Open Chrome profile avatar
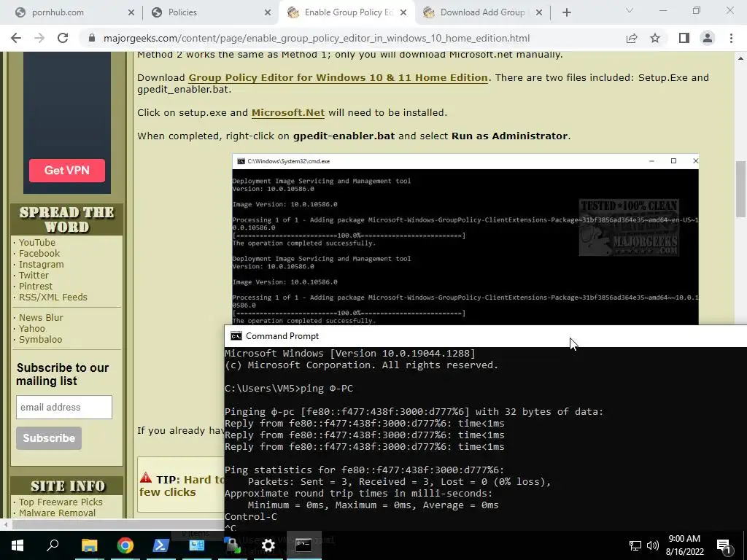747x560 pixels. pos(708,38)
